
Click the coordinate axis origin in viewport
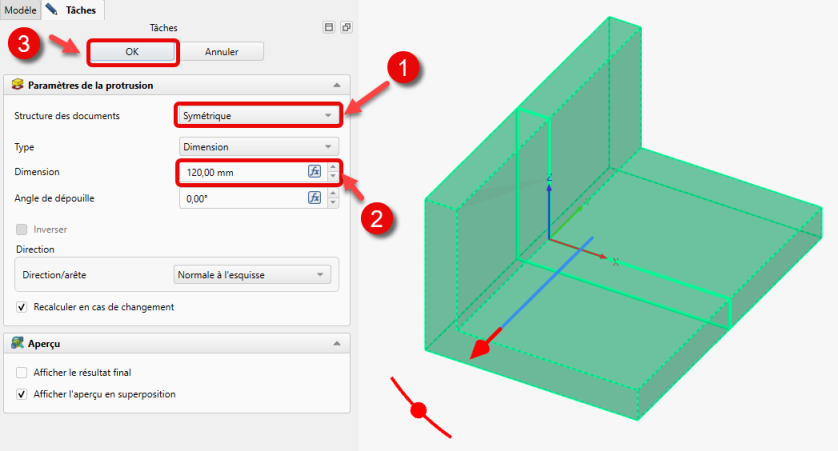[x=549, y=240]
